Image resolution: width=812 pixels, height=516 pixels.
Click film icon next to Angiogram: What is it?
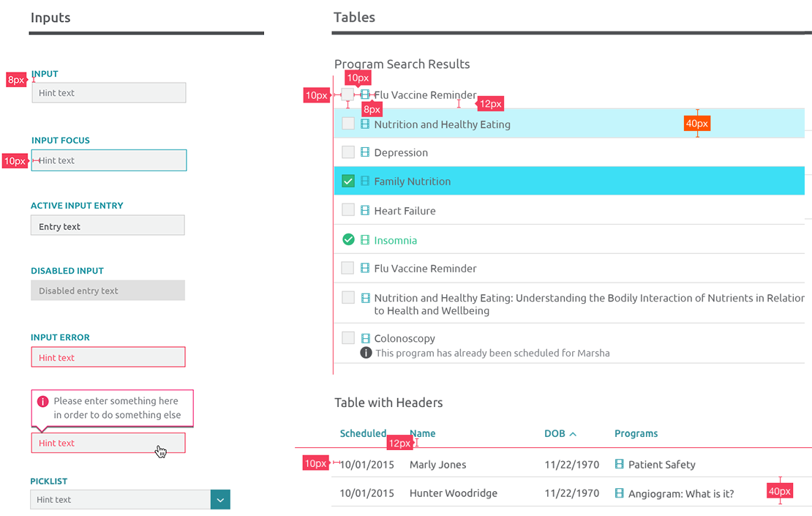[x=620, y=493]
